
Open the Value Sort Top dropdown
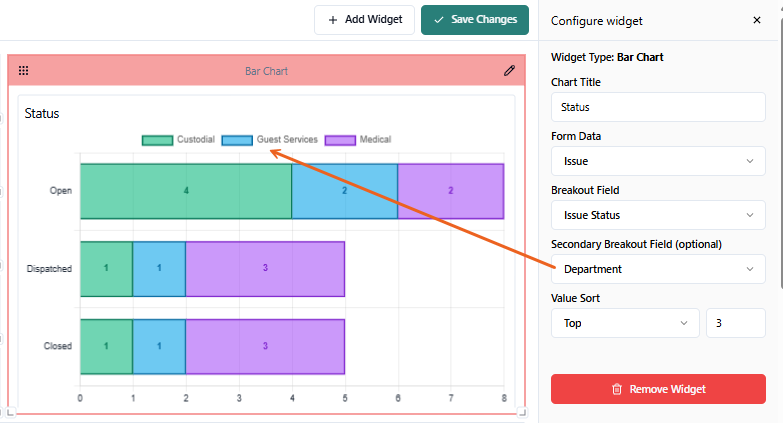[625, 323]
